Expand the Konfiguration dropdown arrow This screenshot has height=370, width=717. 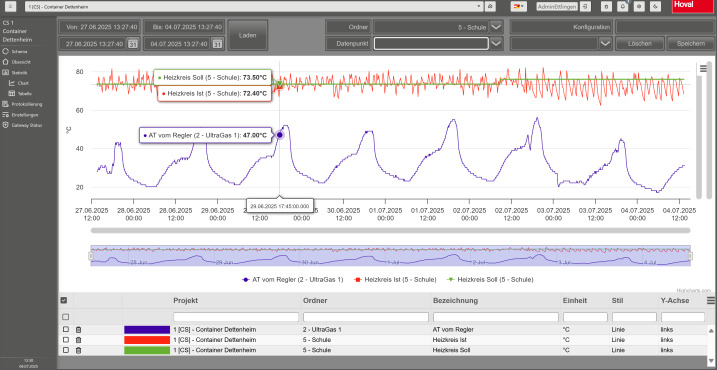tap(605, 44)
